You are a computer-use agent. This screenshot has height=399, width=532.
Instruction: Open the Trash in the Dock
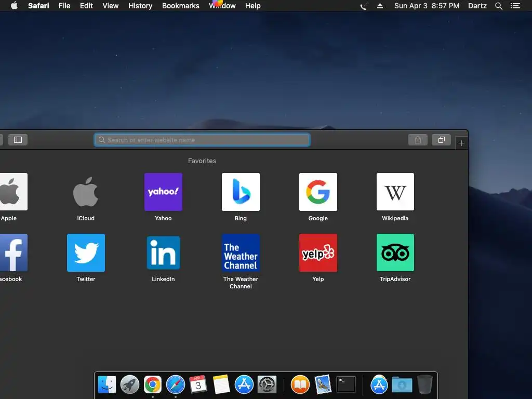pos(424,384)
